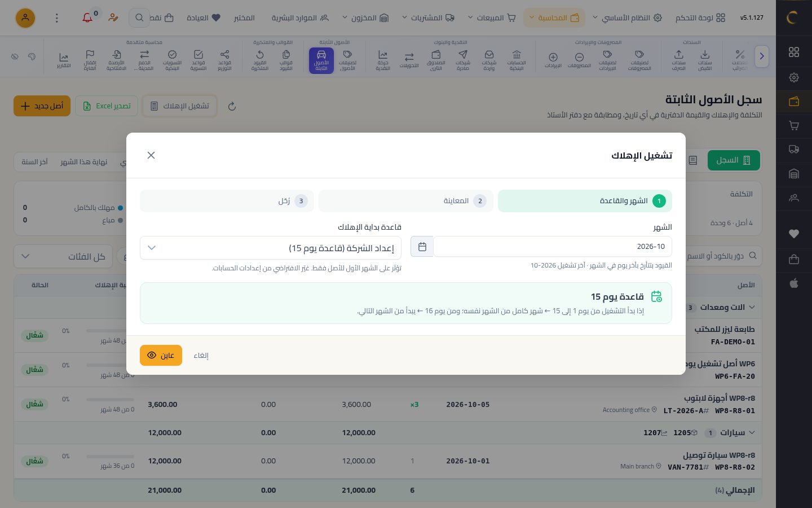812x508 pixels.
Task: Select step 3 رَحِّل tab
Action: 227,201
